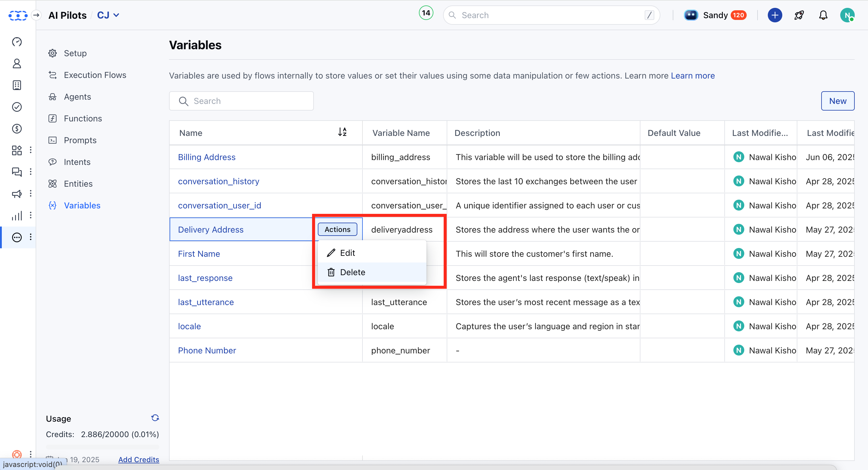Open the last_response variable
The image size is (868, 470).
[205, 278]
